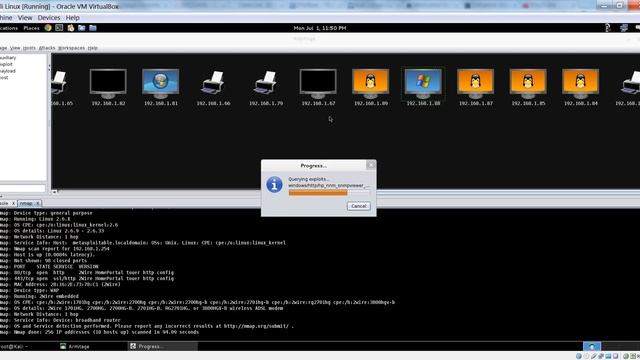The height and width of the screenshot is (360, 640).
Task: Click the info icon in Progress dialog
Action: (x=274, y=185)
